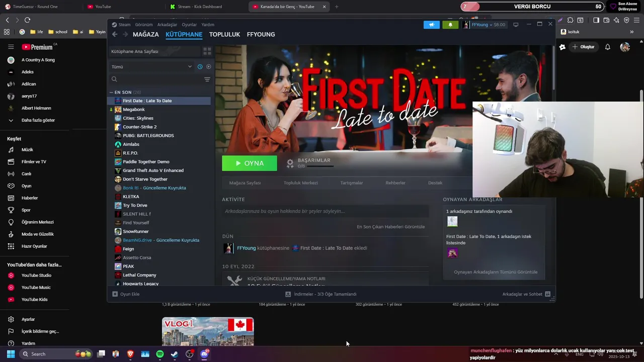Select Cities: Skylines in library list
Viewport: 644px width, 362px height.
(x=138, y=118)
